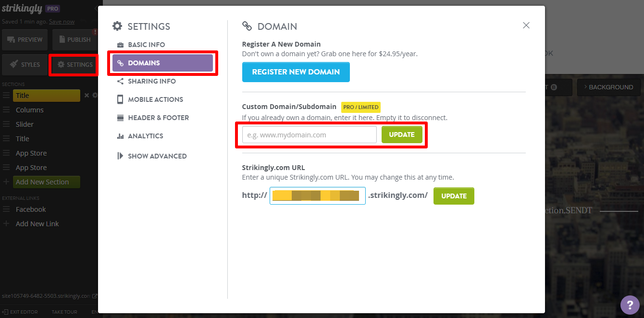Grab the drag handle beside Facebook link
The height and width of the screenshot is (318, 644).
click(x=6, y=209)
